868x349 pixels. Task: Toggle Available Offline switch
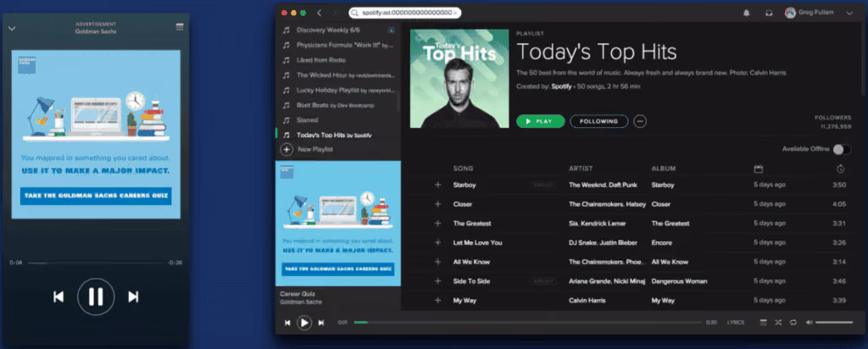pyautogui.click(x=842, y=149)
